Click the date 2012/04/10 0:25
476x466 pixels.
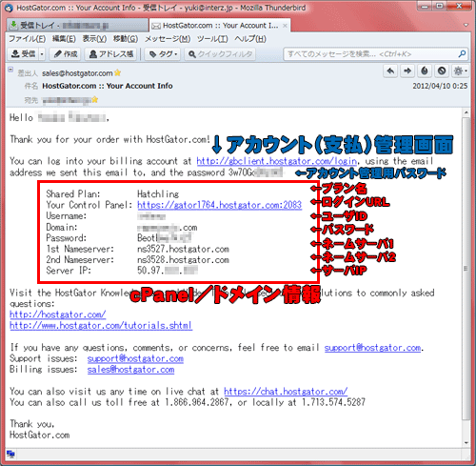[440, 86]
